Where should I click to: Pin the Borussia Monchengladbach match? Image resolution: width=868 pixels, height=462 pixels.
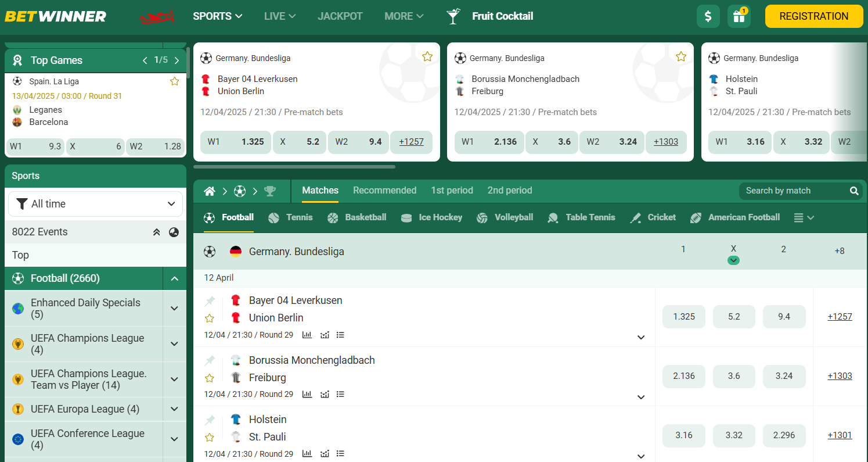(x=210, y=360)
